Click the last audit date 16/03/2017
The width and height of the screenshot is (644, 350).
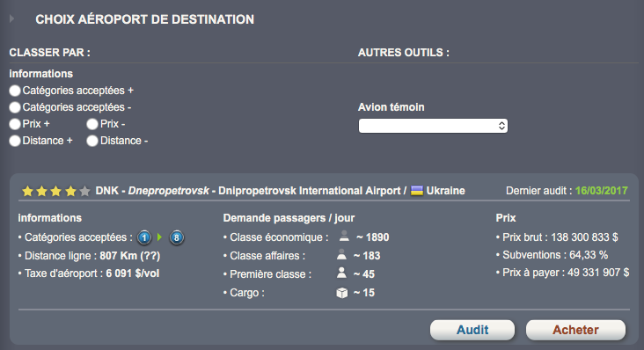point(601,191)
